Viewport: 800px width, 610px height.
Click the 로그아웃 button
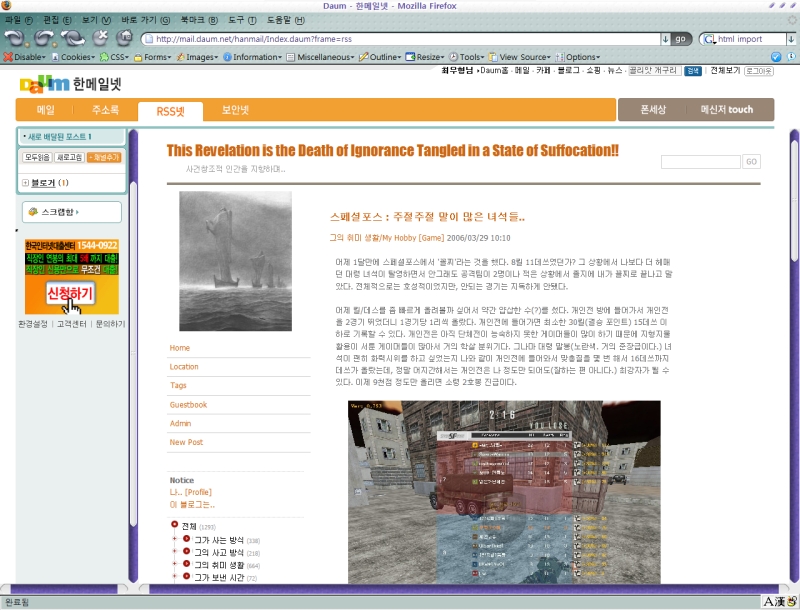point(759,71)
